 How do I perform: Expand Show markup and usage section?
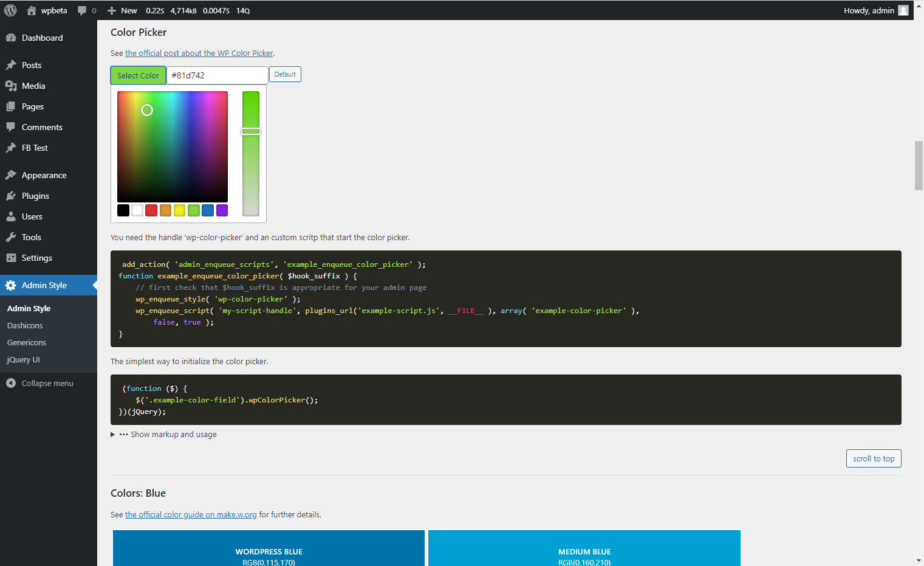click(164, 434)
